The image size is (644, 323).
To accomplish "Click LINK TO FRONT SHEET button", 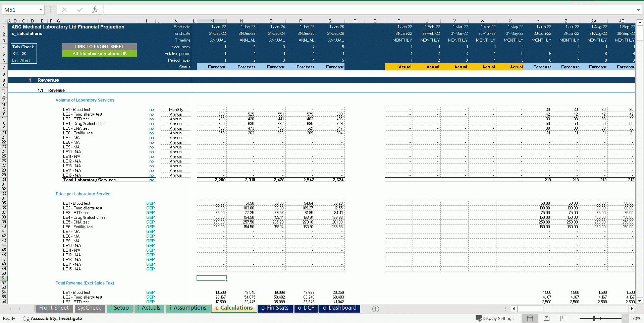I will 99,47.
